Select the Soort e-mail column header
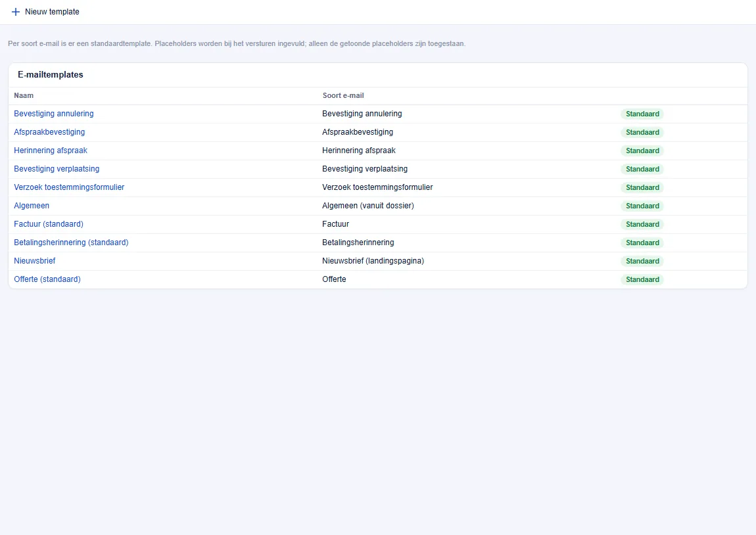This screenshot has width=756, height=535. coord(343,95)
